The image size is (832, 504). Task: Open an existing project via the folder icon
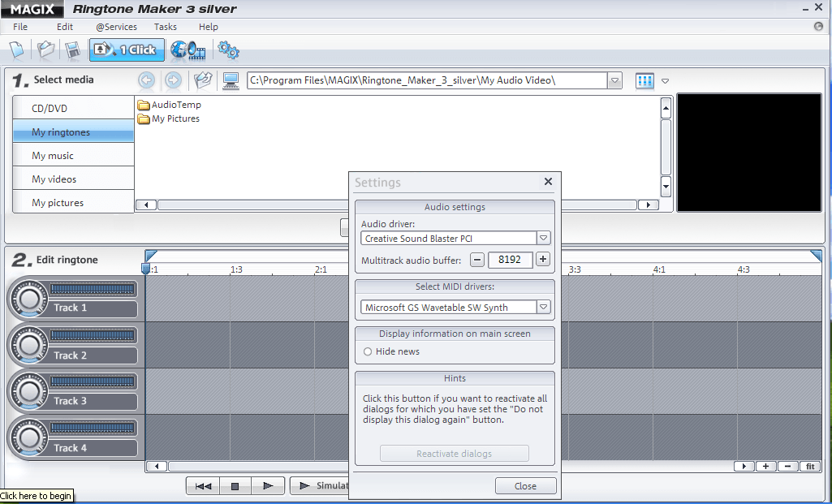tap(45, 50)
